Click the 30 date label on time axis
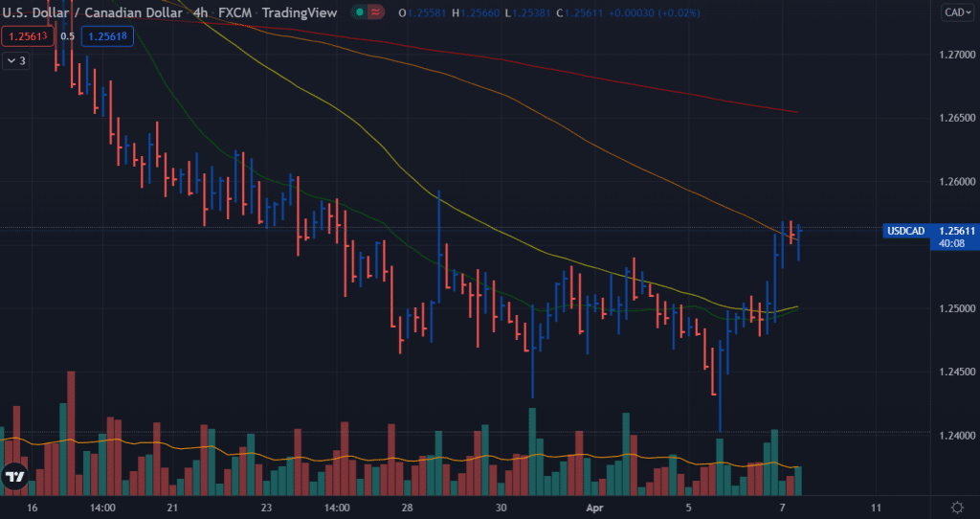 (501, 508)
